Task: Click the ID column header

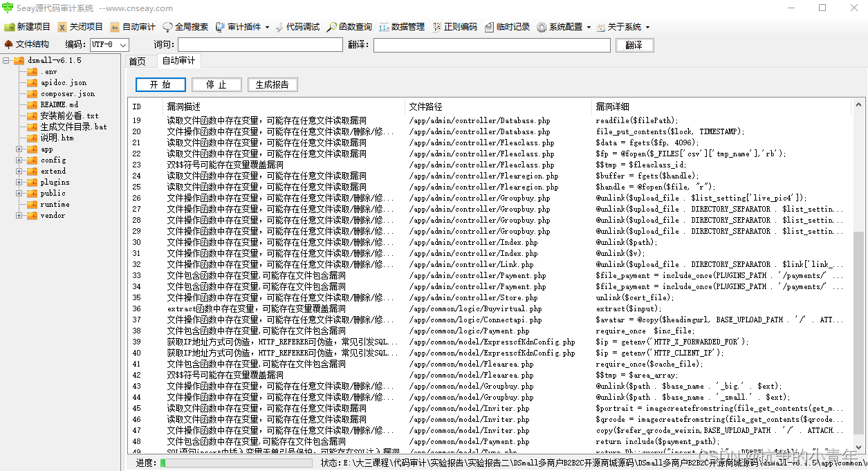Action: (146, 107)
